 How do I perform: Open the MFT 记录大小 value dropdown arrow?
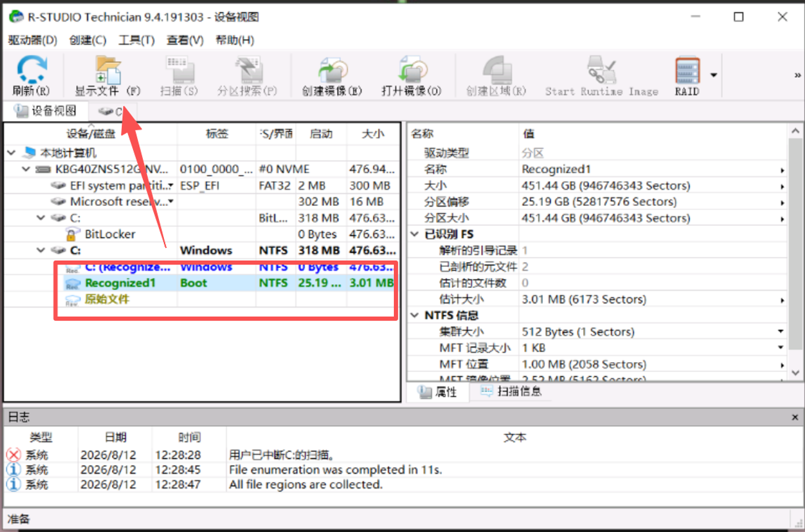(782, 348)
